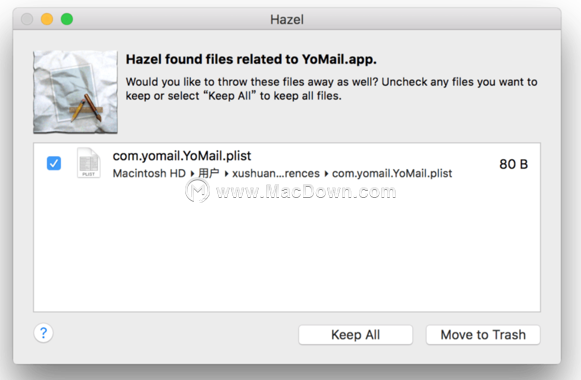Click the empty area of the file list

click(x=287, y=252)
